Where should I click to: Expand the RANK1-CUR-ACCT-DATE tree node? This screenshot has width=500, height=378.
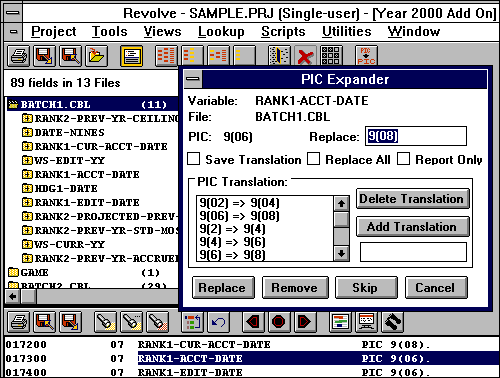point(27,146)
